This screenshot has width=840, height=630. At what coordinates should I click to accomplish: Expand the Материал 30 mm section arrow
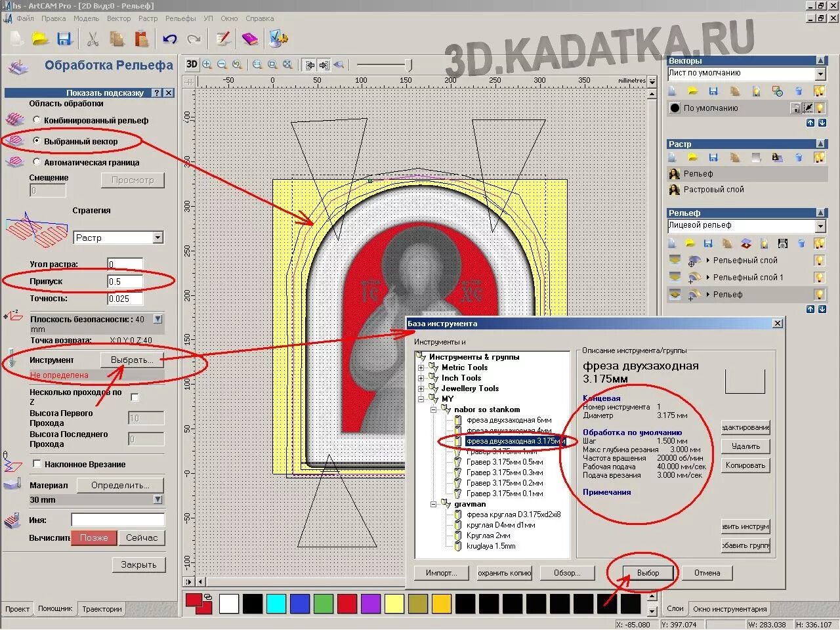tap(157, 499)
